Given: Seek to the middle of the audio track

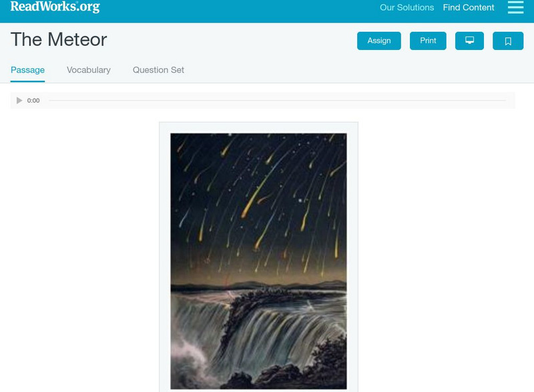Looking at the screenshot, I should click(277, 101).
